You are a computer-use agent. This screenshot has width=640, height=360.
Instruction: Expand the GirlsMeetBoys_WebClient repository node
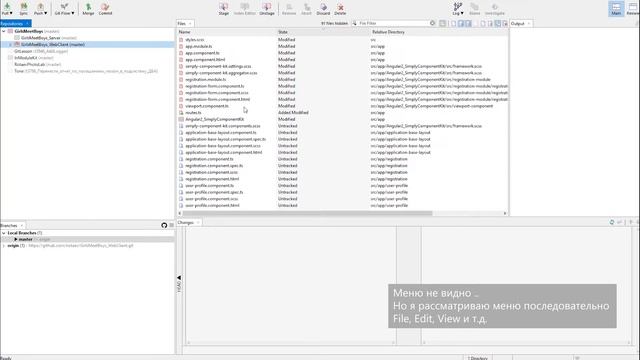pos(10,44)
